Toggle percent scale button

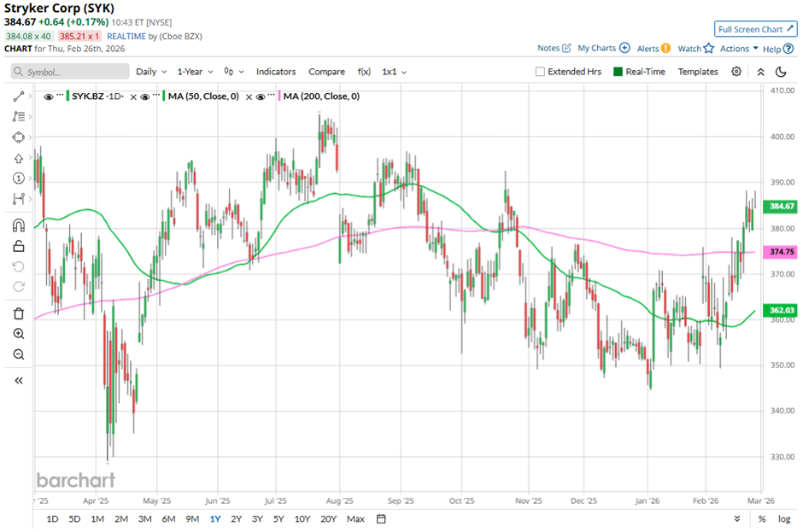pos(762,518)
